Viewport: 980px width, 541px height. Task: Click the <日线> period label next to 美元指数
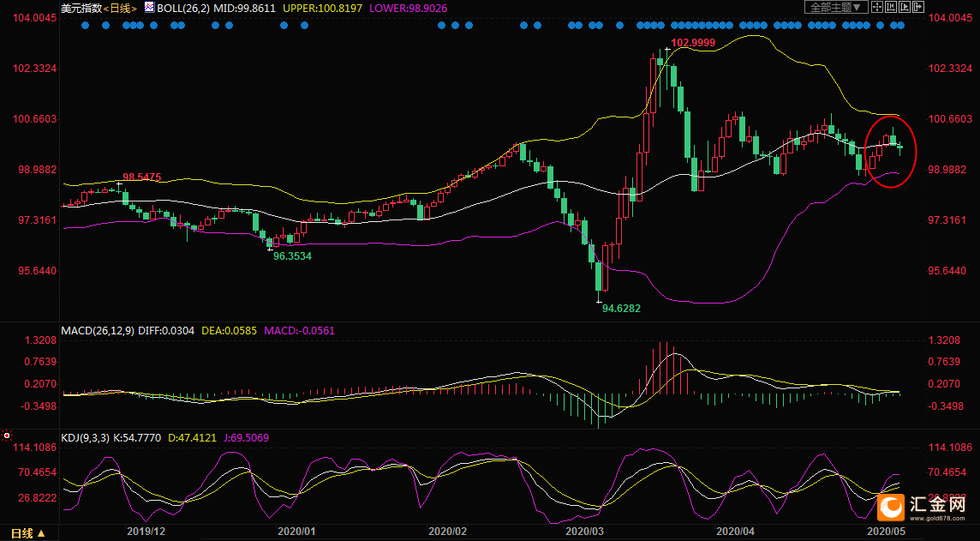coord(120,8)
